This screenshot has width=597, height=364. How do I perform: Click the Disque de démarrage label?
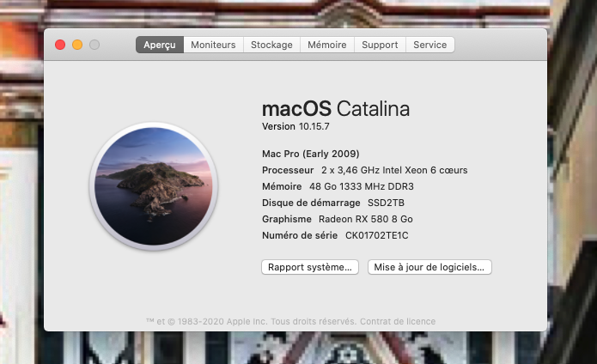(x=311, y=203)
